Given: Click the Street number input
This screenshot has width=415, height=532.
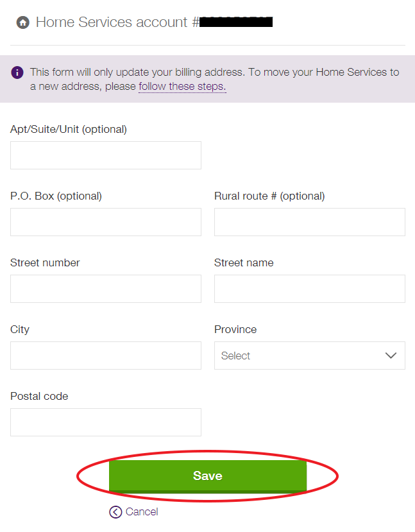Looking at the screenshot, I should (x=105, y=288).
